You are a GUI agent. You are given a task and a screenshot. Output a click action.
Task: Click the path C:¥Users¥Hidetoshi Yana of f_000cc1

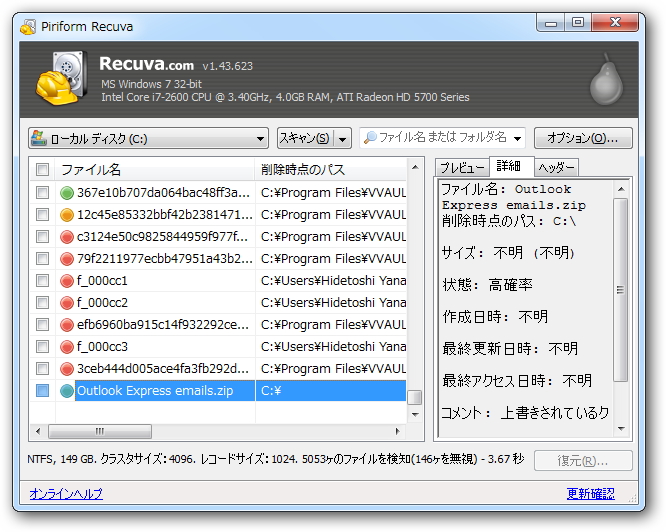(x=333, y=281)
